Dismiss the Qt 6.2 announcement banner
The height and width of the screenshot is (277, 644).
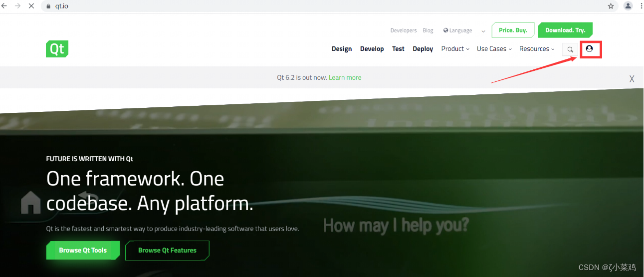pyautogui.click(x=632, y=78)
